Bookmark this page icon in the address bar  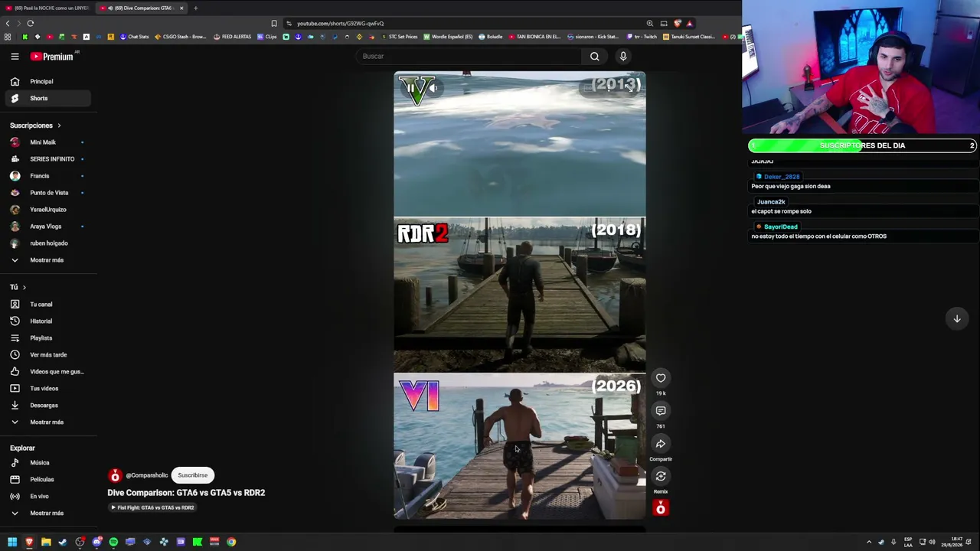pos(274,23)
